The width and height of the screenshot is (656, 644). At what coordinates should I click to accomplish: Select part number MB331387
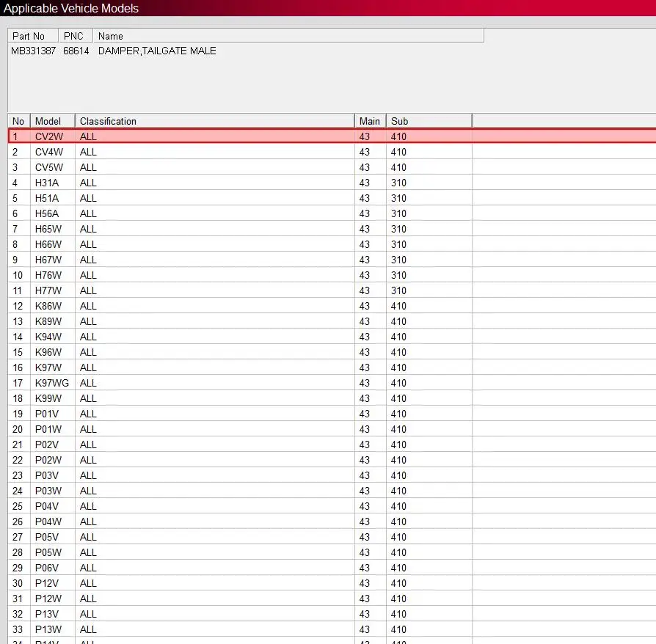(34, 51)
